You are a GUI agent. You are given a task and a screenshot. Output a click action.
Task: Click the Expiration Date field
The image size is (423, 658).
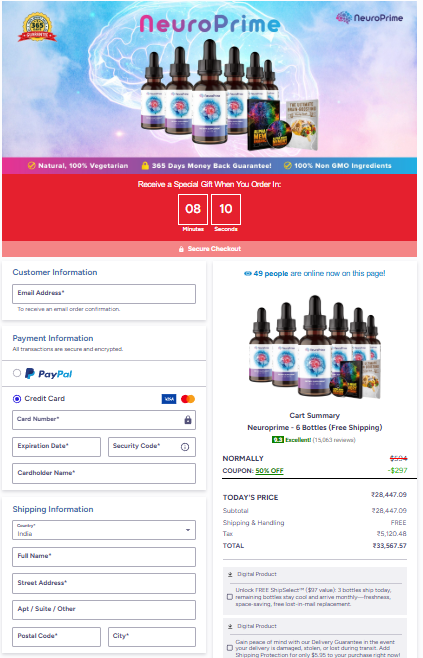pos(57,446)
